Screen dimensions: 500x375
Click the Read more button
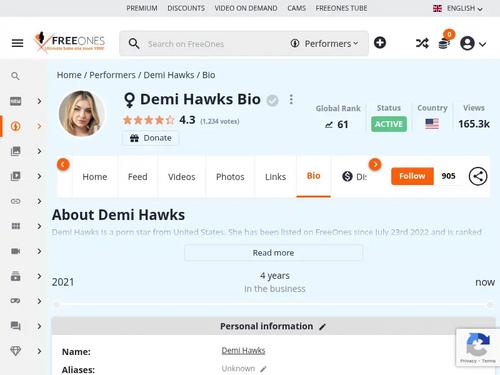pyautogui.click(x=273, y=253)
